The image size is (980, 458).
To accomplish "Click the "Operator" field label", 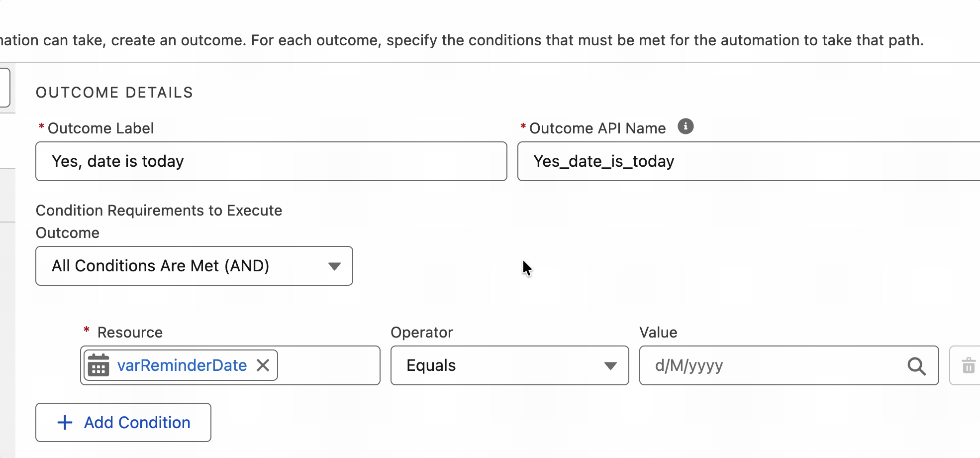I will (x=422, y=333).
